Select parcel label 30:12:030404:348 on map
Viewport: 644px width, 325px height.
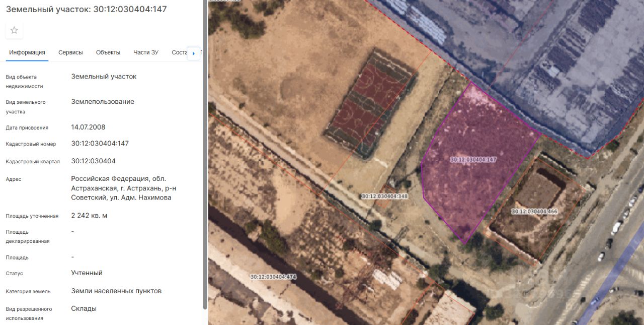pyautogui.click(x=384, y=196)
